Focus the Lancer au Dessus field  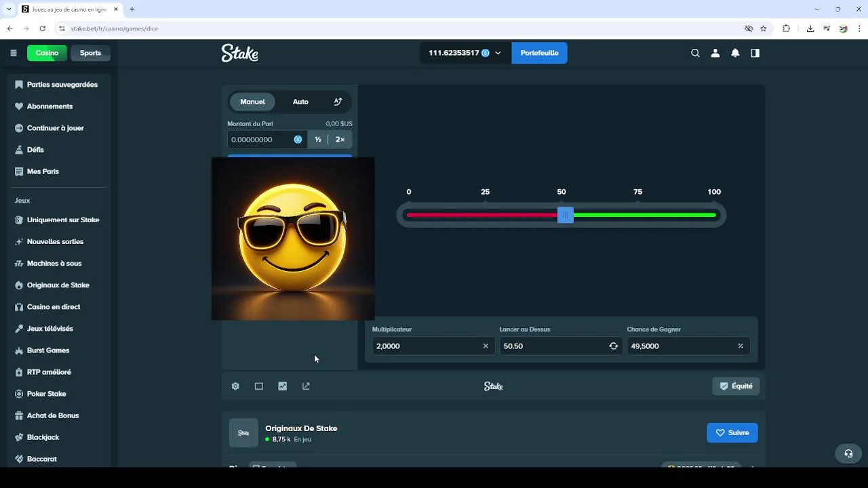561,346
